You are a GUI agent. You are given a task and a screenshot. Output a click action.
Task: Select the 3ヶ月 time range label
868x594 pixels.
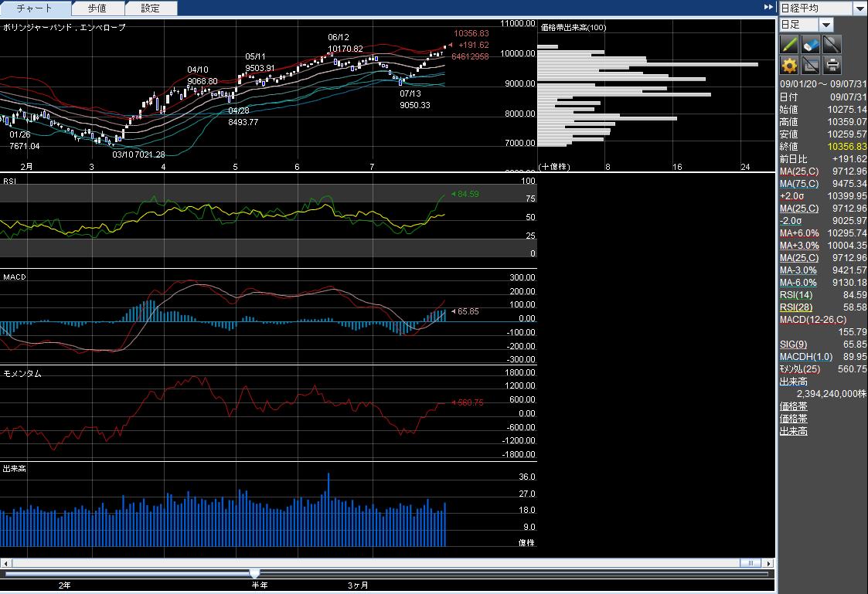pyautogui.click(x=357, y=586)
